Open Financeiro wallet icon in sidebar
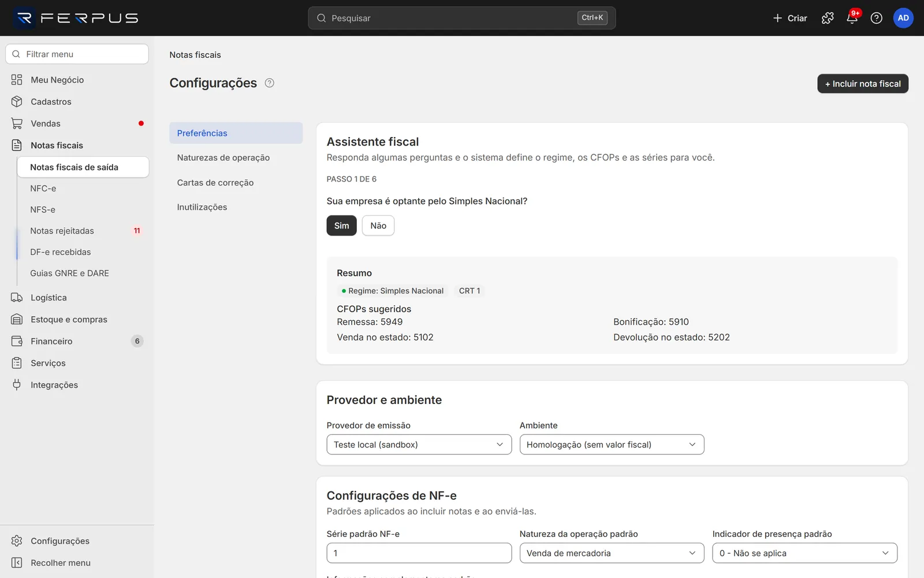924x578 pixels. pyautogui.click(x=17, y=341)
